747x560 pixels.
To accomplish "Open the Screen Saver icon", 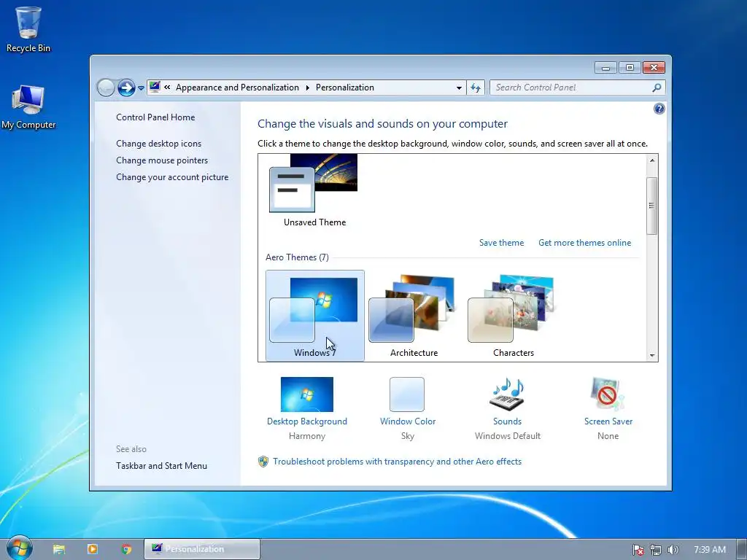I will (x=608, y=394).
